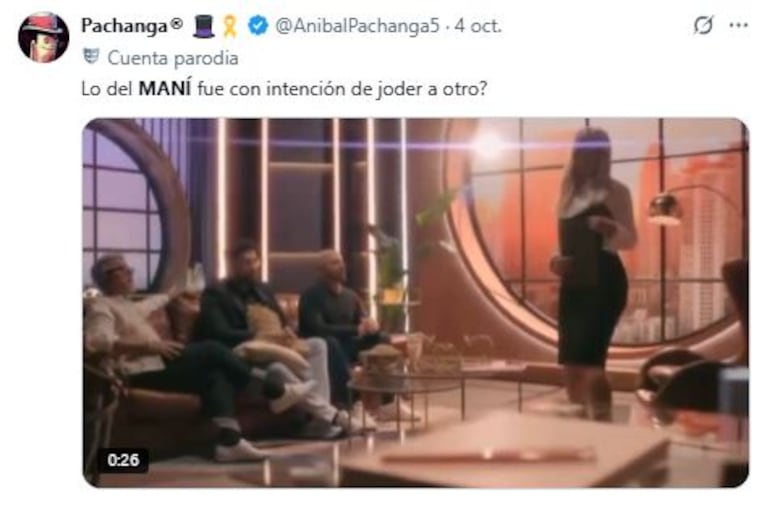The image size is (767, 506).
Task: Click the Cuenta parodia label
Action: tap(173, 58)
